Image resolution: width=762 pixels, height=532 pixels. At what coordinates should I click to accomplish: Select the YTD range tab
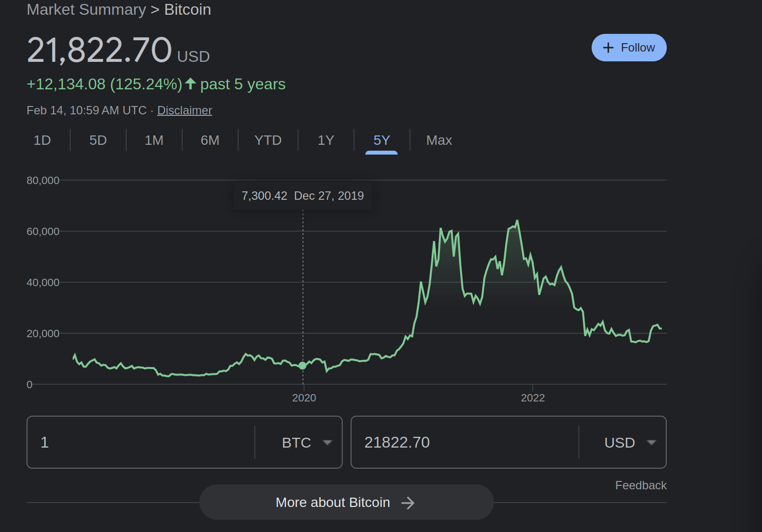[268, 140]
